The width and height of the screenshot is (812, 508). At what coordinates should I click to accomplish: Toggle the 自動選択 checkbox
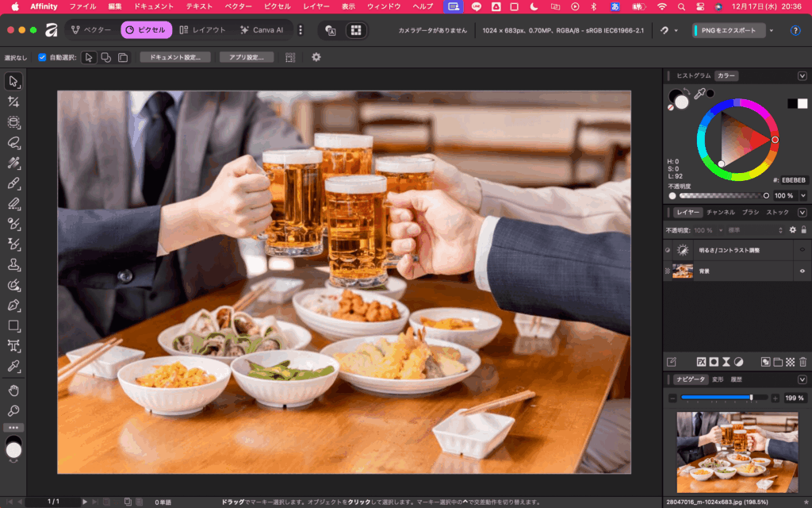click(43, 57)
